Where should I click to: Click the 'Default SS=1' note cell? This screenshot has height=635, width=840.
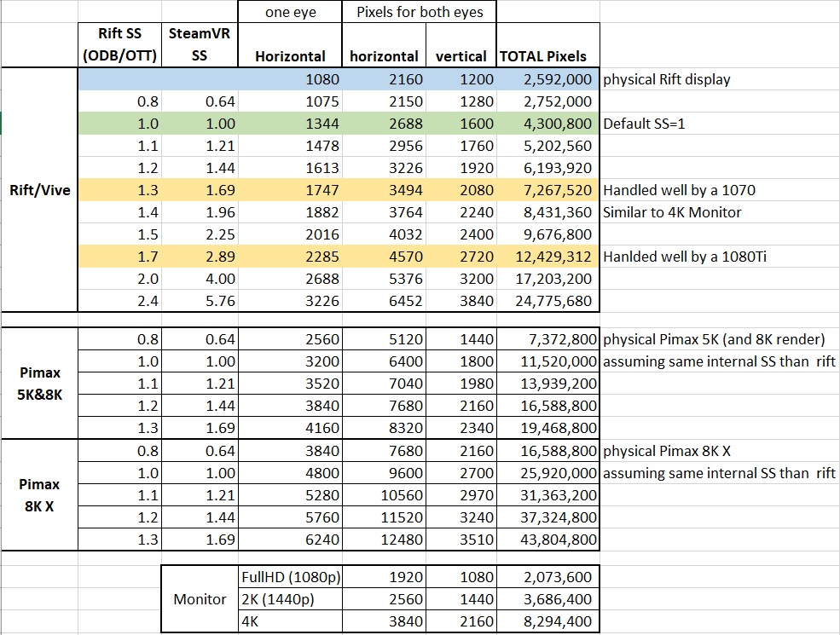point(644,124)
